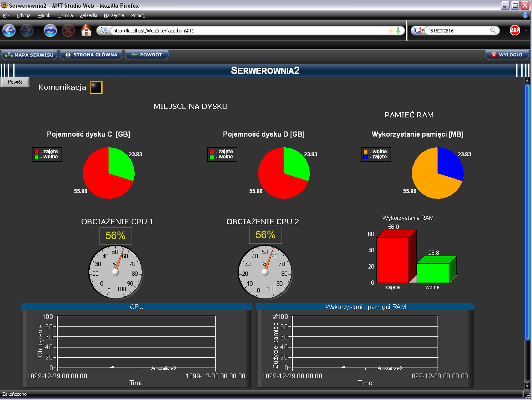
Task: Click the PAMIĘĆ RAM heading
Action: pyautogui.click(x=409, y=115)
